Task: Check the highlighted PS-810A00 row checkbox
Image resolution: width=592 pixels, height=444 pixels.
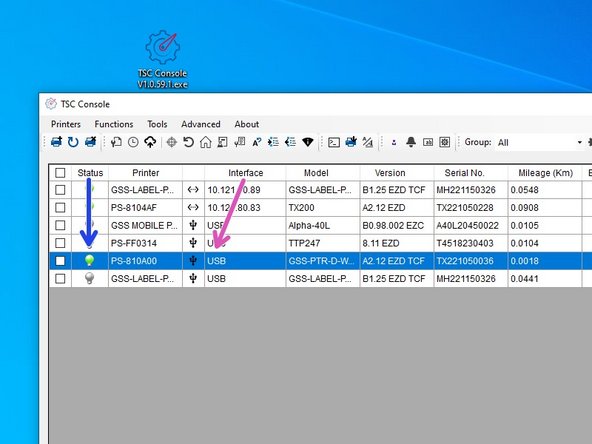Action: pyautogui.click(x=60, y=261)
